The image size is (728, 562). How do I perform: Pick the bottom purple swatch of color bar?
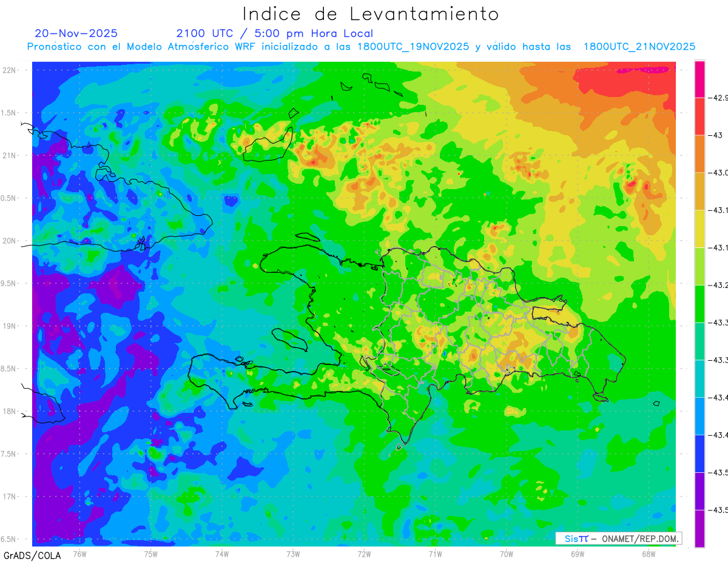[699, 528]
